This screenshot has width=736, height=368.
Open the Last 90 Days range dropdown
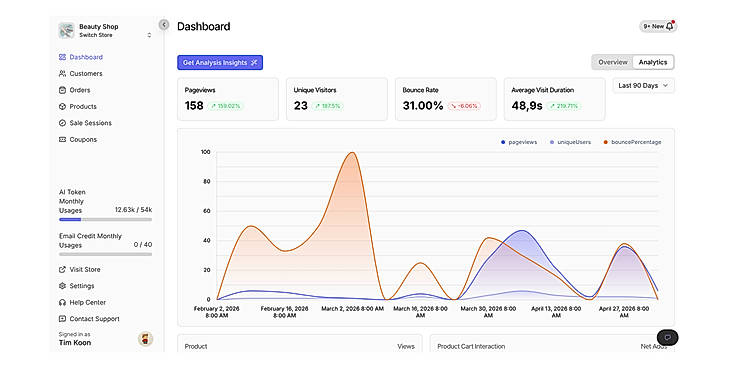click(x=644, y=85)
